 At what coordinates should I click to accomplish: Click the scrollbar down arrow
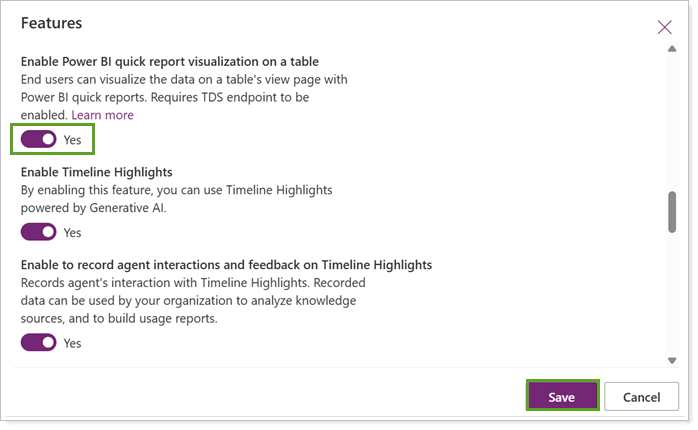pyautogui.click(x=672, y=360)
